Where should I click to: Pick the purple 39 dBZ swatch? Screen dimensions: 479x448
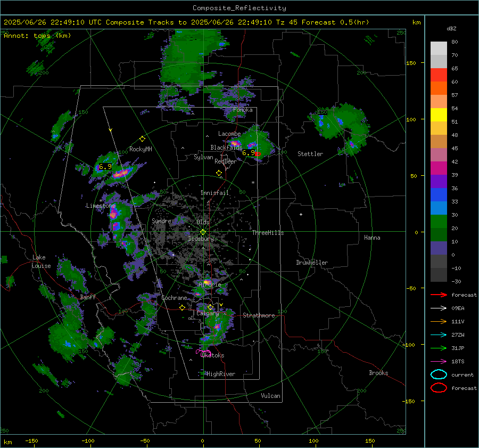pyautogui.click(x=439, y=181)
